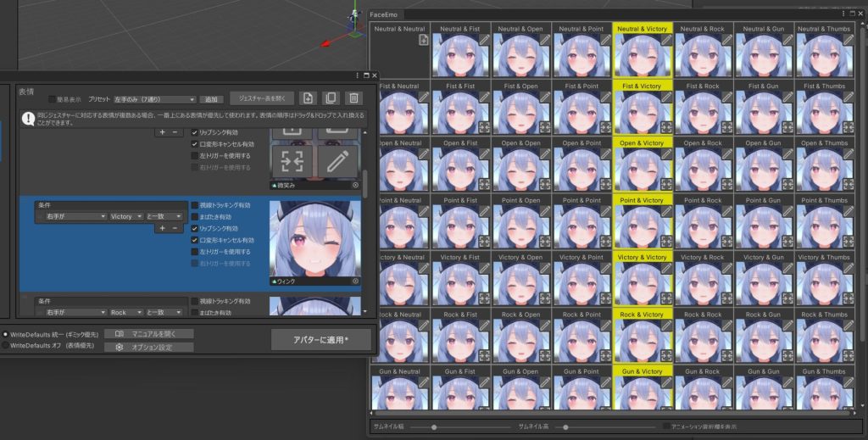Toggle まばたき有効 checkbox in the Victory row

(195, 217)
